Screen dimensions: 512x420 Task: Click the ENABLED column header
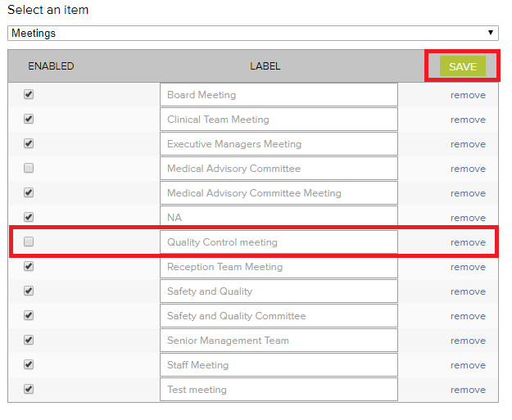point(51,66)
